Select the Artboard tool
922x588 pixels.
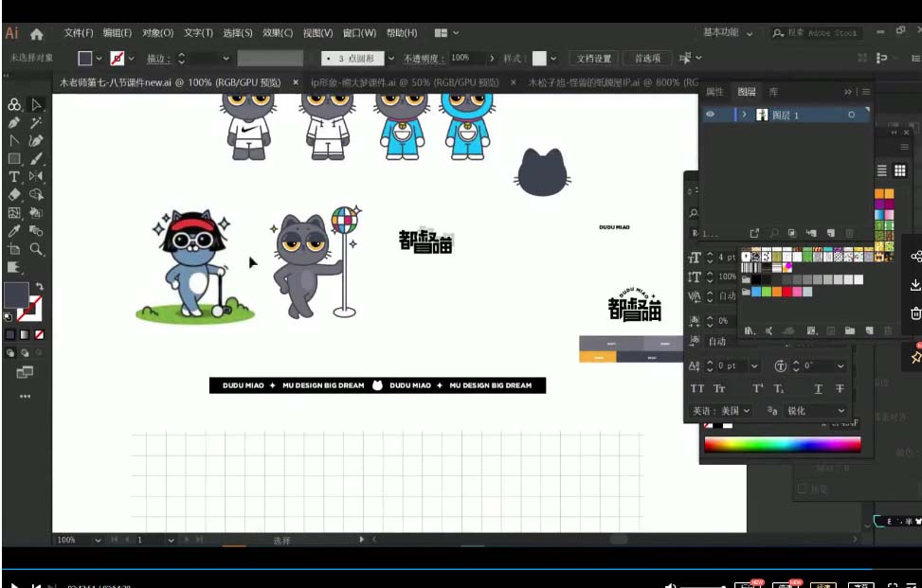pyautogui.click(x=14, y=250)
